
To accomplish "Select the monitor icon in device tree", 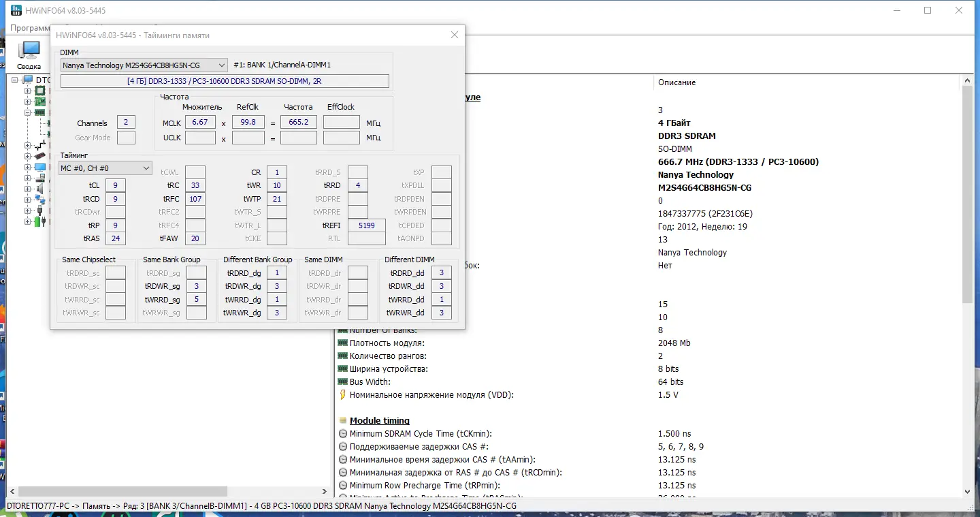I will pyautogui.click(x=40, y=167).
